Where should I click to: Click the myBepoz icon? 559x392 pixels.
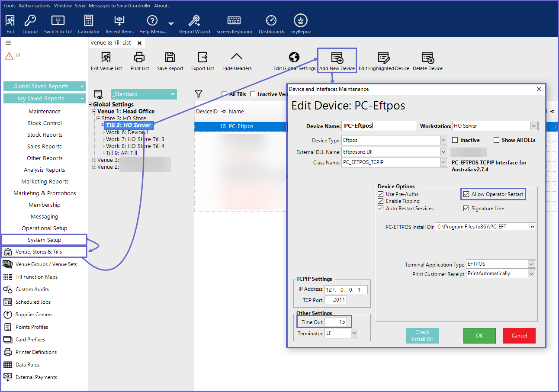301,21
